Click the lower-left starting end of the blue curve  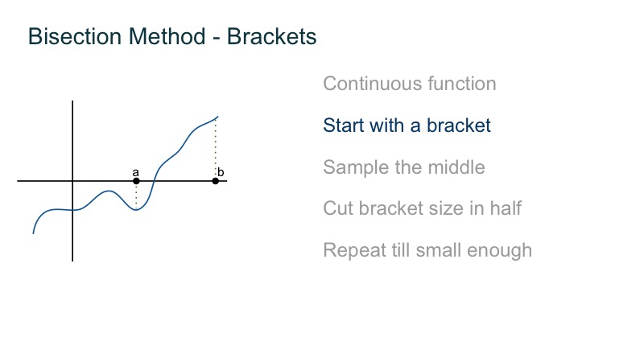pos(33,232)
